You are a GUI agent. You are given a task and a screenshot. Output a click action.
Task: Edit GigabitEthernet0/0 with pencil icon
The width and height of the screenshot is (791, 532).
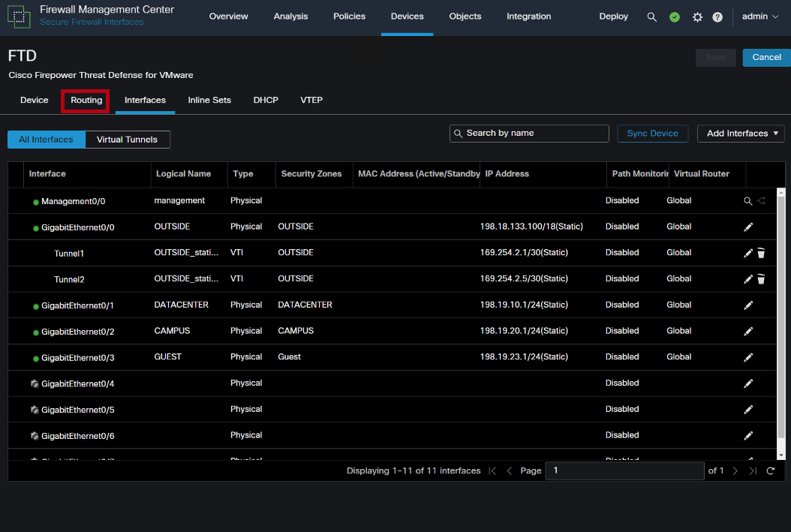tap(748, 227)
